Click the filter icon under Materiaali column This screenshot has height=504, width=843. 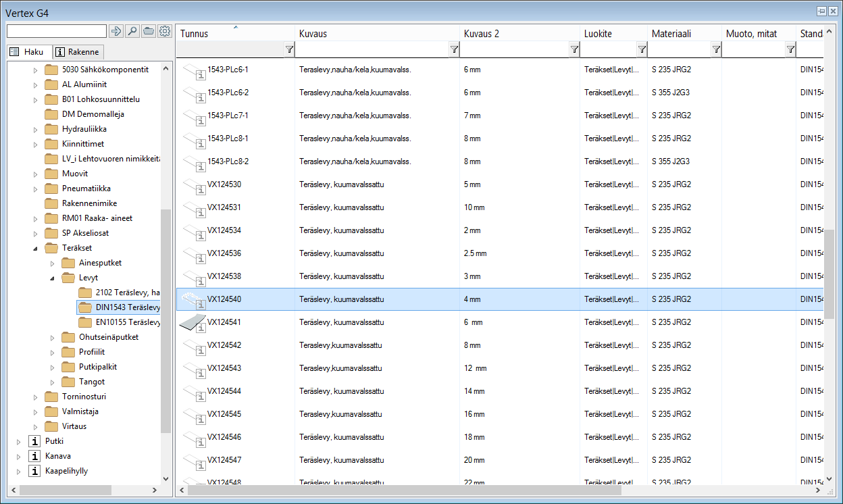coord(716,49)
